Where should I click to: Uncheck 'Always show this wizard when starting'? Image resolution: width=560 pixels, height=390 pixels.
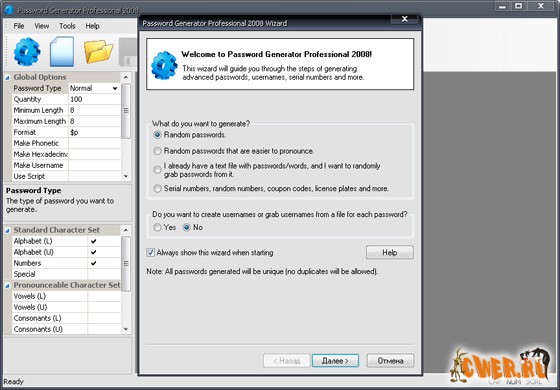(x=150, y=252)
